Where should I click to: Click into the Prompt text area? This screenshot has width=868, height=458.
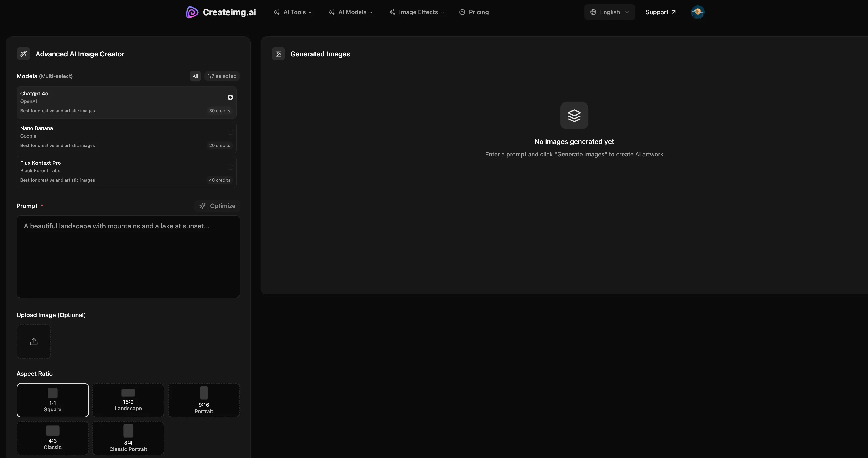(128, 256)
